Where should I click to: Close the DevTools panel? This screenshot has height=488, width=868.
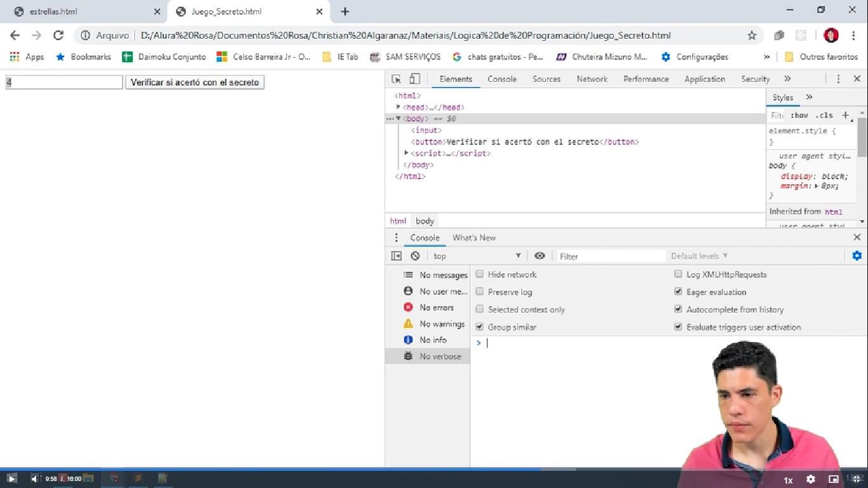(857, 79)
